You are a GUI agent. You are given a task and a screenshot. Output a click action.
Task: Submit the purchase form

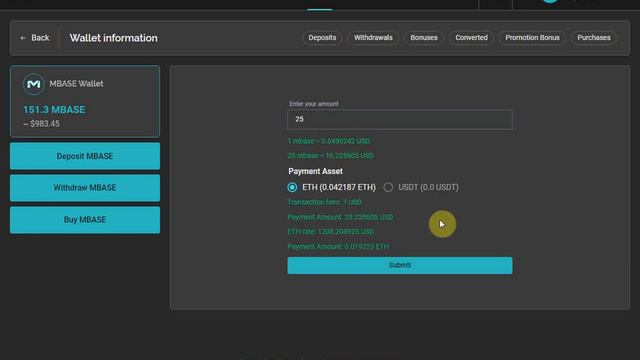(400, 265)
